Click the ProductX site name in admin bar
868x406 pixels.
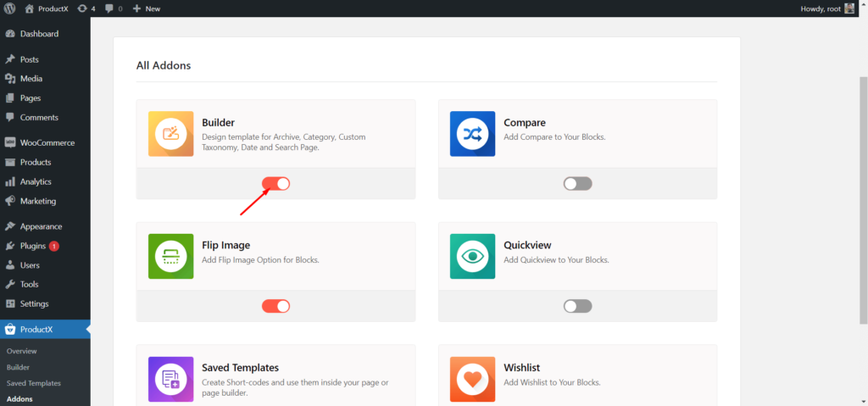[x=53, y=8]
